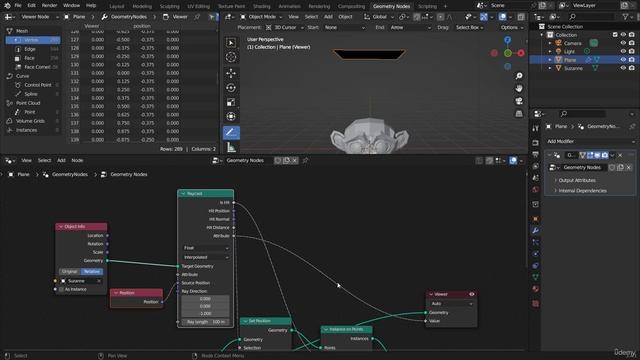This screenshot has height=360, width=640.
Task: Open the Drag Select Box dropdown
Action: pos(469,27)
